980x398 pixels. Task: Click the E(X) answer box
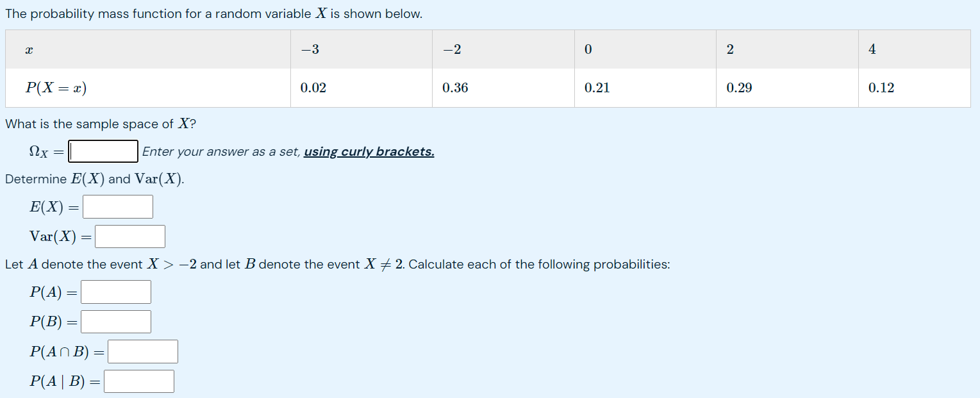point(117,206)
